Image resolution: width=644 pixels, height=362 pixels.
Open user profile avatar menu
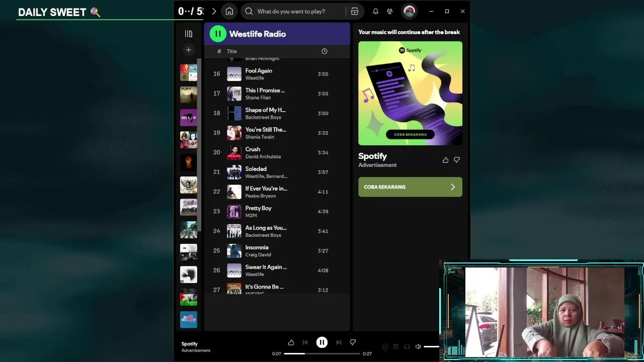410,11
